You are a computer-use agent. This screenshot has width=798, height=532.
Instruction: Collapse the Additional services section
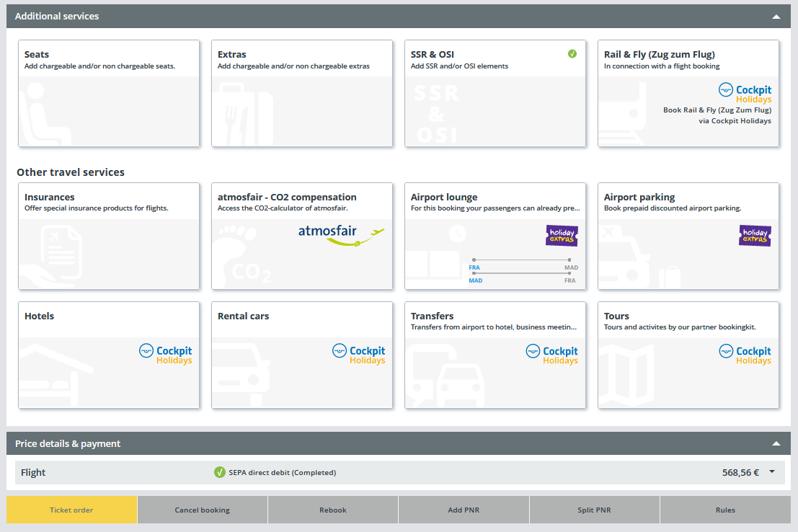(x=776, y=16)
